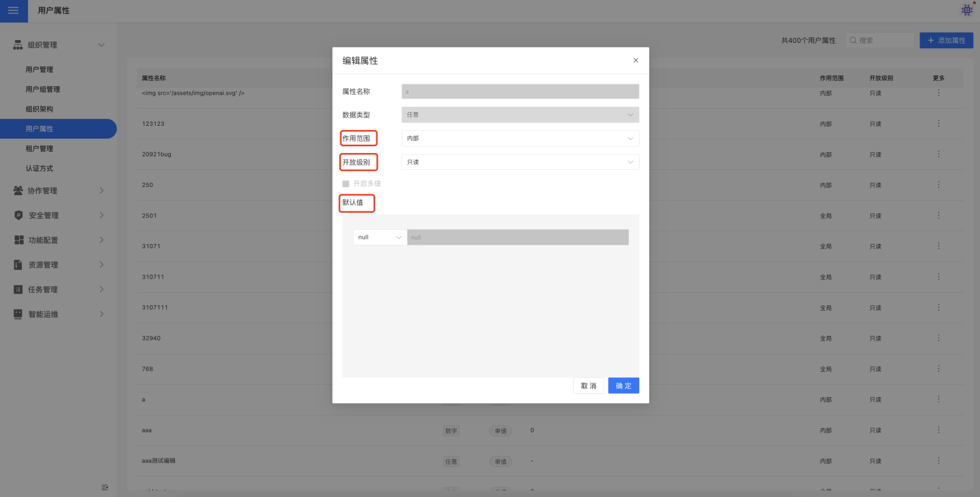Click the aaa测试编辑 attribute name
The height and width of the screenshot is (497, 980).
point(159,460)
